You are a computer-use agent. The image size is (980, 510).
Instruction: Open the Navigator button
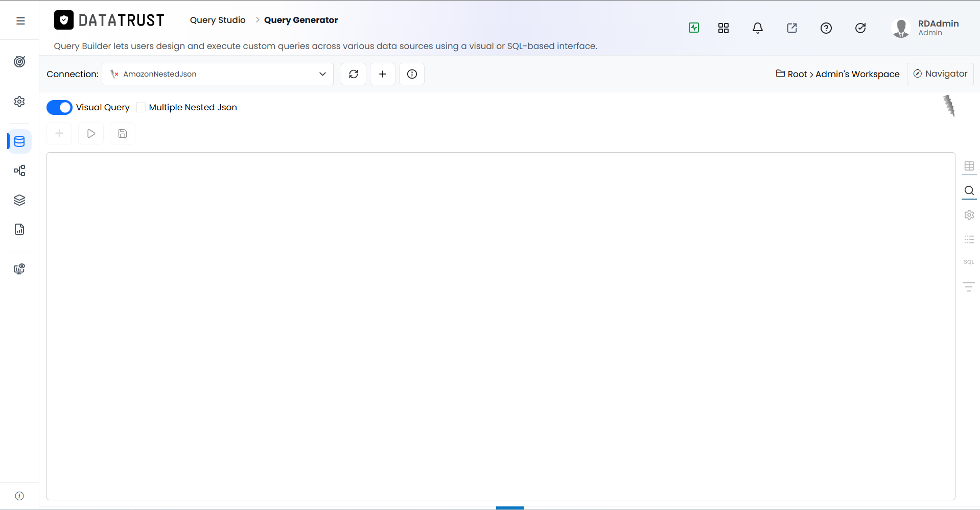(940, 74)
